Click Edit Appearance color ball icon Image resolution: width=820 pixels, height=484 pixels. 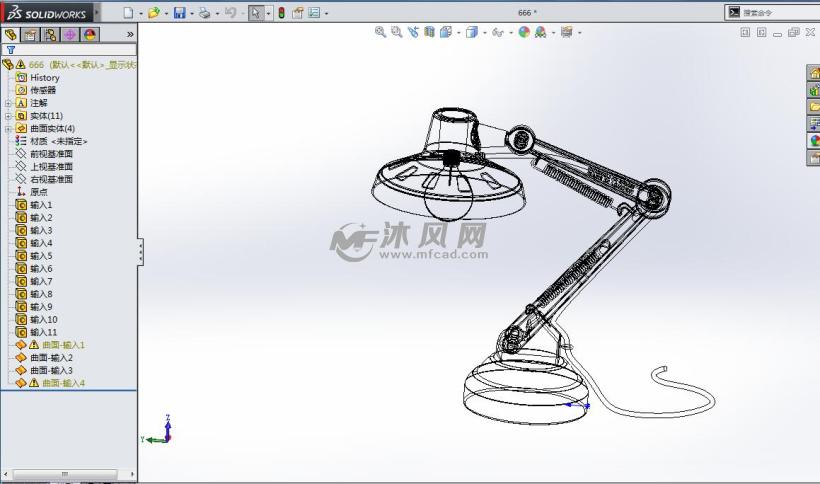click(524, 32)
